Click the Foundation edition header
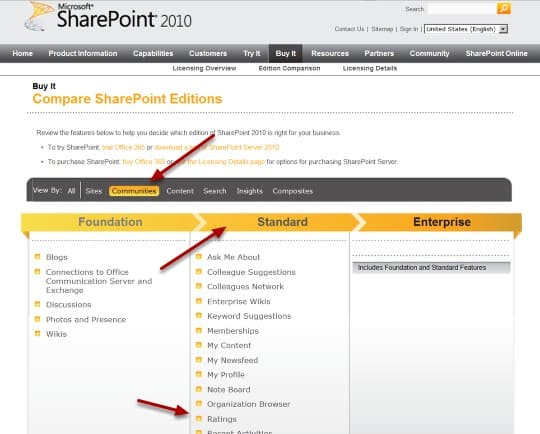 (x=110, y=222)
